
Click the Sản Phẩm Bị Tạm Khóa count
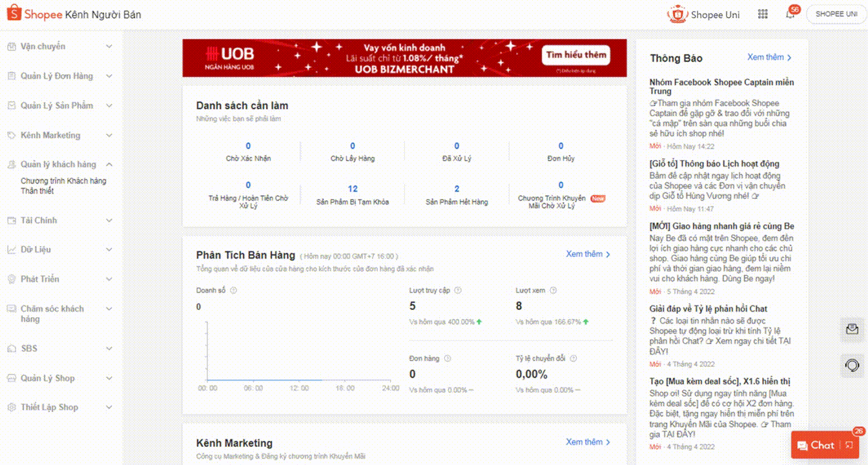pyautogui.click(x=353, y=189)
